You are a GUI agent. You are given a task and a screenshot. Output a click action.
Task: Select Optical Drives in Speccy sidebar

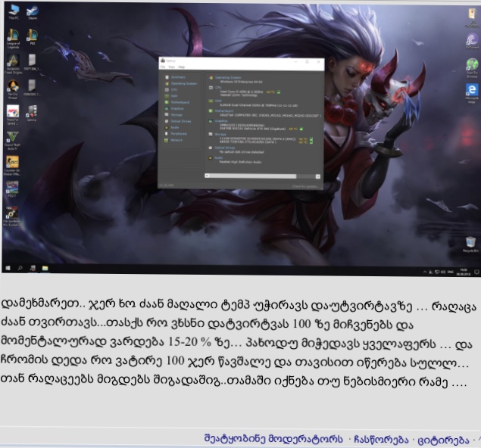click(178, 121)
